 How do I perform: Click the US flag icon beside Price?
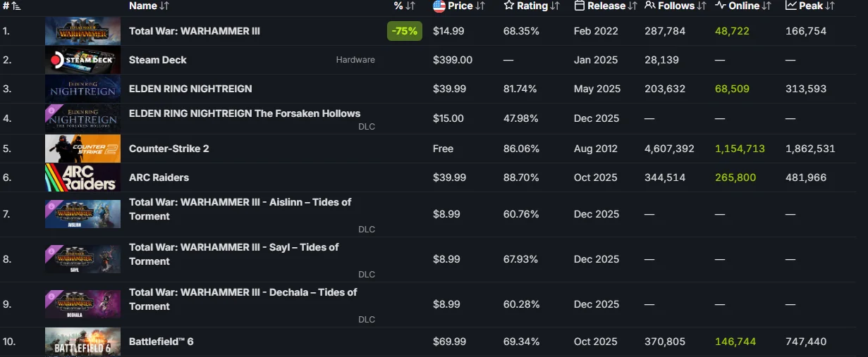pyautogui.click(x=439, y=6)
